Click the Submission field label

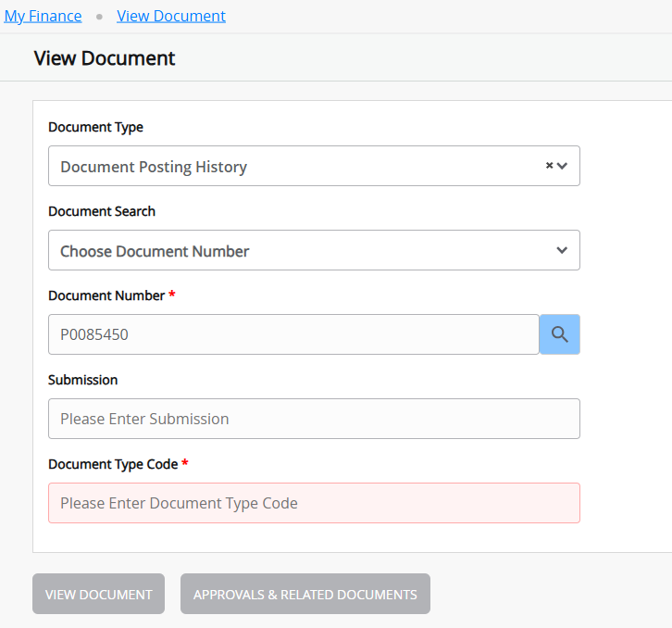(x=82, y=380)
